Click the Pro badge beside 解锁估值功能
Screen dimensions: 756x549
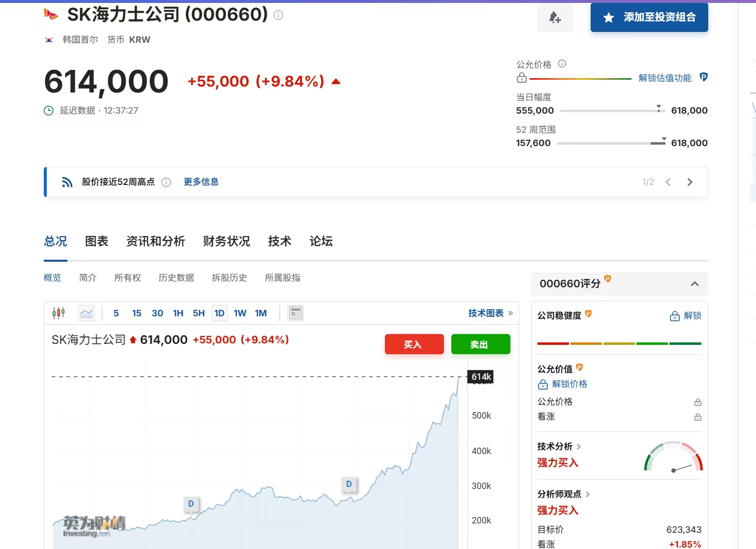[704, 77]
